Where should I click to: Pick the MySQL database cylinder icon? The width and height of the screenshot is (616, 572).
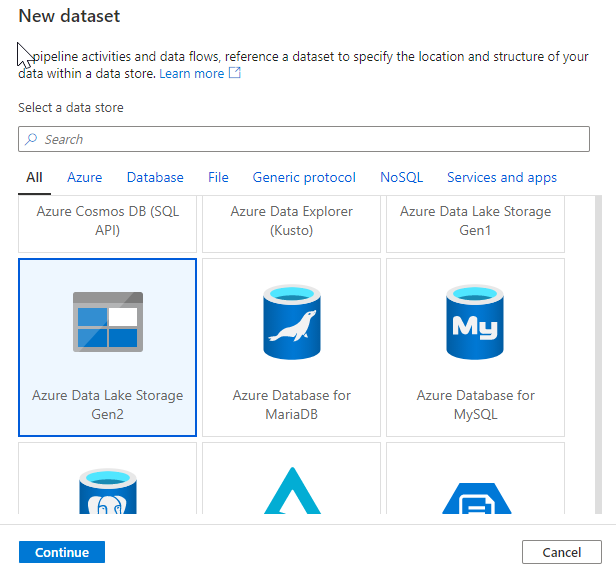[475, 321]
